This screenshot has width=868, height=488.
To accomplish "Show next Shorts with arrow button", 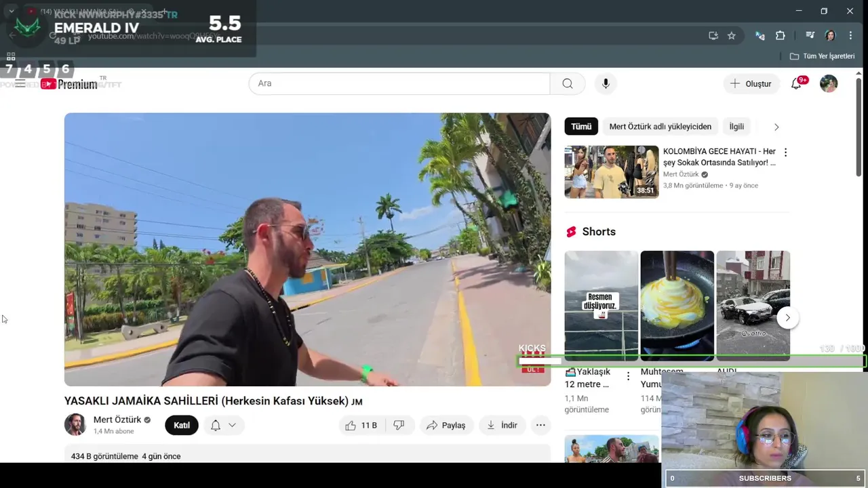I will point(787,317).
